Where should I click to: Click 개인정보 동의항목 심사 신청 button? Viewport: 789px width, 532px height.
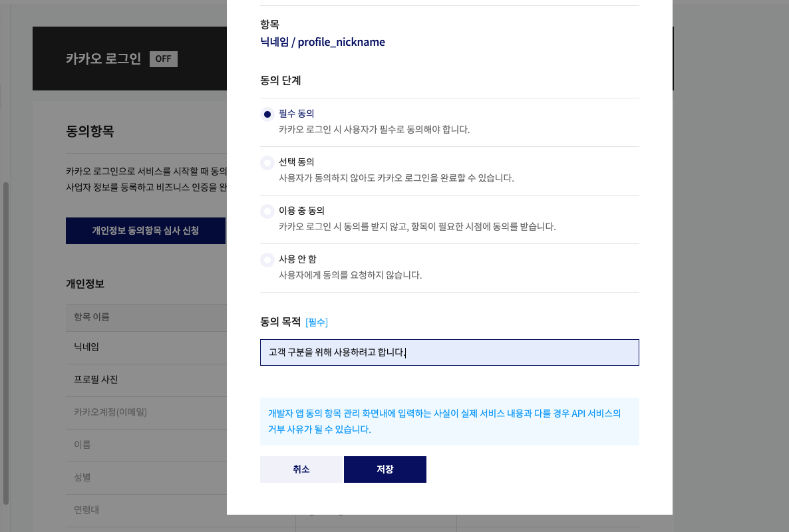tap(146, 231)
